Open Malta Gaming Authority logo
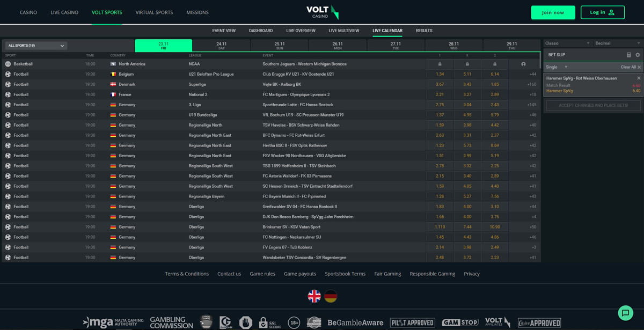The image size is (644, 330). click(113, 322)
